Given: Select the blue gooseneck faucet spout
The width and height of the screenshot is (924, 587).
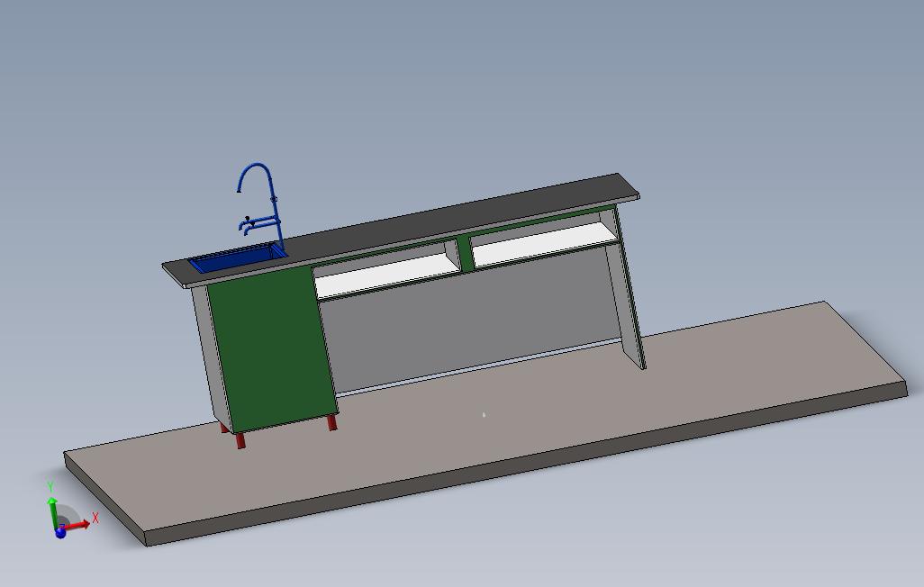Looking at the screenshot, I should click(x=258, y=176).
